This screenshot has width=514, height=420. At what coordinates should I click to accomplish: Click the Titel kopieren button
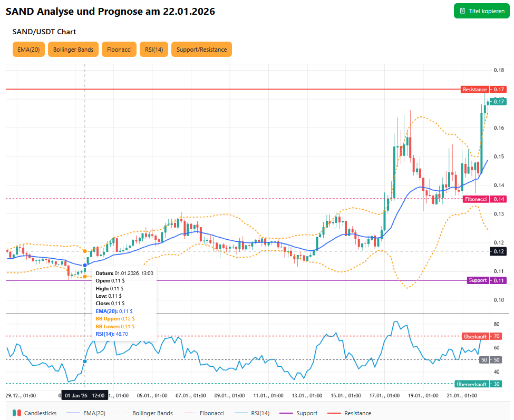[482, 11]
